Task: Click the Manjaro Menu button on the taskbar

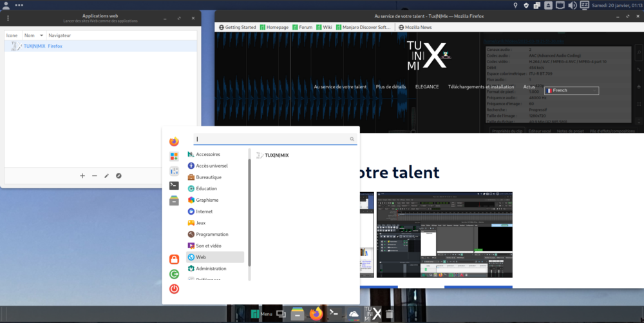Action: (x=261, y=314)
